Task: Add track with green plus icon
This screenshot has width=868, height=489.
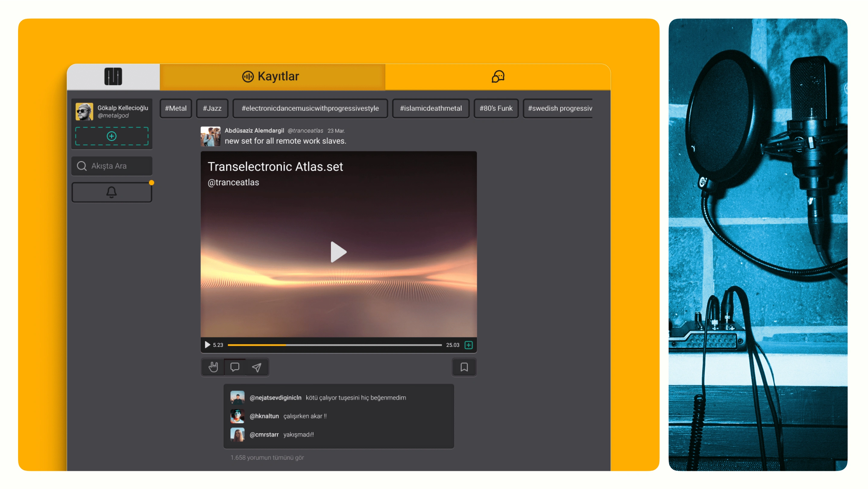Action: (x=468, y=345)
